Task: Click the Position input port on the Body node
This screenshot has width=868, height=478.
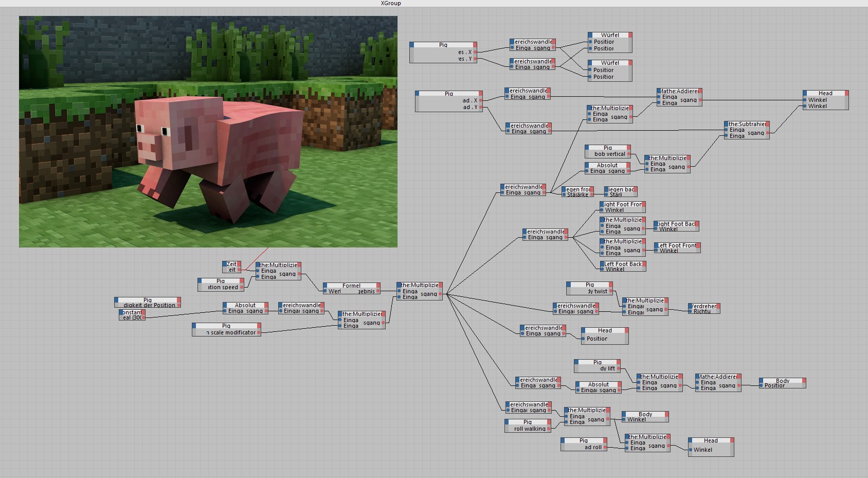Action: pos(762,385)
